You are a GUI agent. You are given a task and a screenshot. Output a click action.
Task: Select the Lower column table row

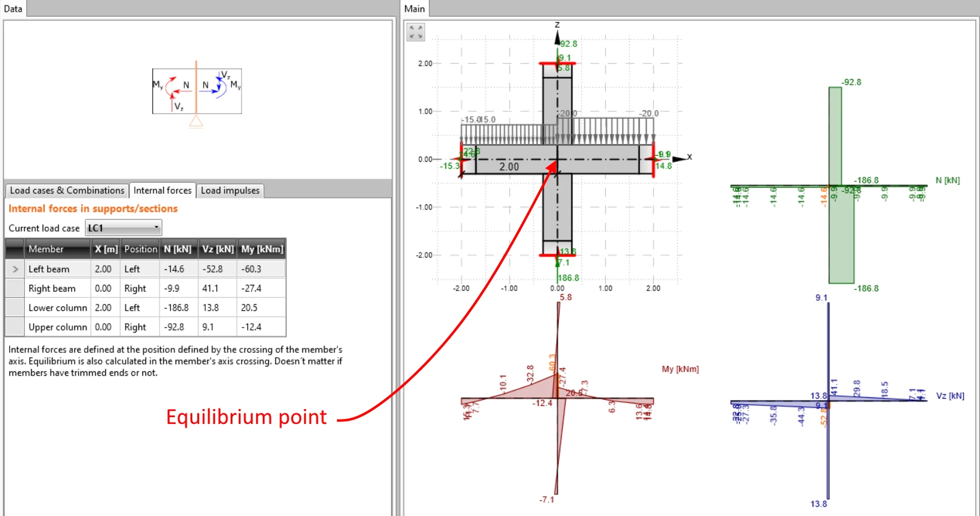pyautogui.click(x=145, y=307)
